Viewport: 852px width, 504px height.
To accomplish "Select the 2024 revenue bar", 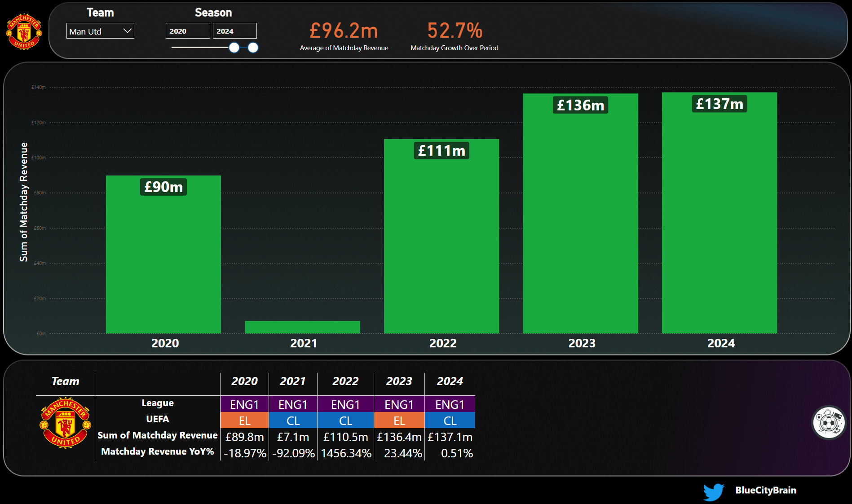I will point(720,213).
